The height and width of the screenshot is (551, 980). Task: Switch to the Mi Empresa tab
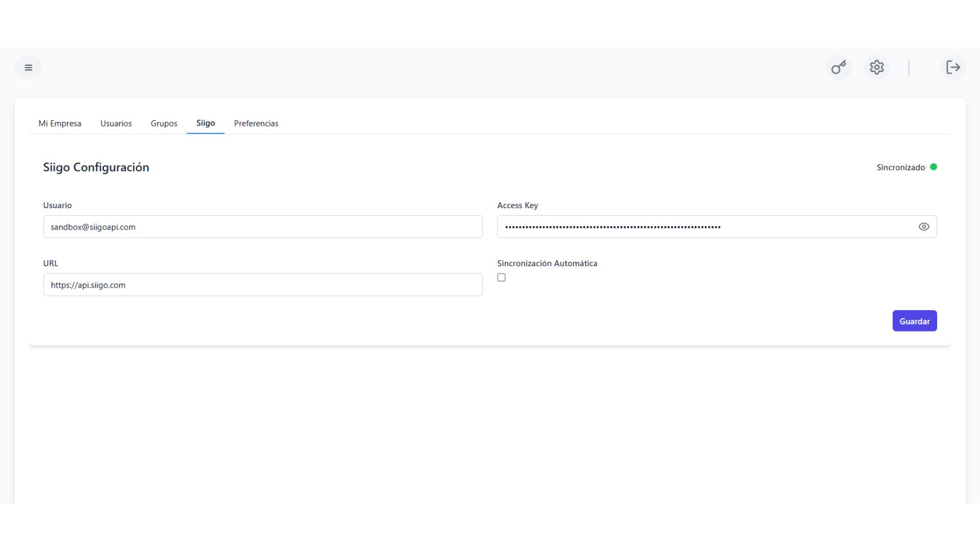tap(60, 123)
